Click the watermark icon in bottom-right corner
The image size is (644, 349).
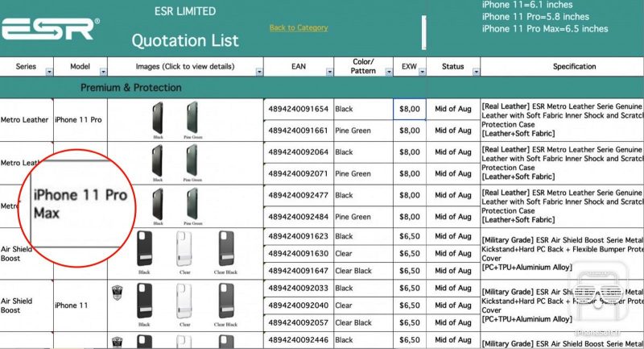point(597,299)
